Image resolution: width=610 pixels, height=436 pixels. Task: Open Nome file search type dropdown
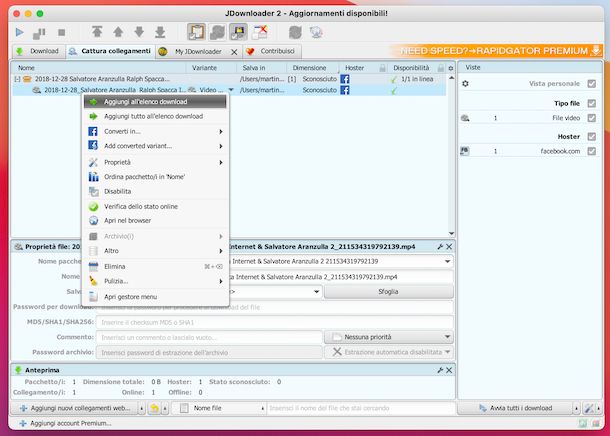[219, 408]
